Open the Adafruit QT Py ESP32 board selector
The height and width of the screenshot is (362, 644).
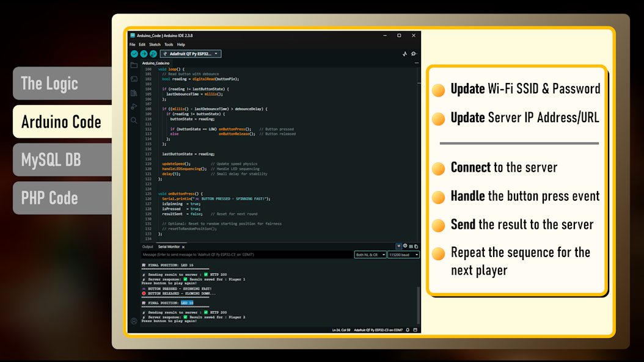(191, 54)
